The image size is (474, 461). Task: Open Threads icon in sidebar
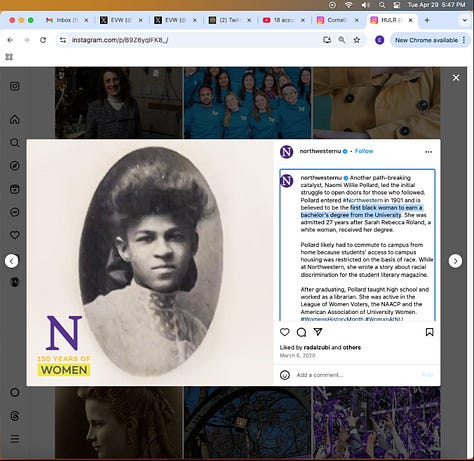tap(15, 416)
